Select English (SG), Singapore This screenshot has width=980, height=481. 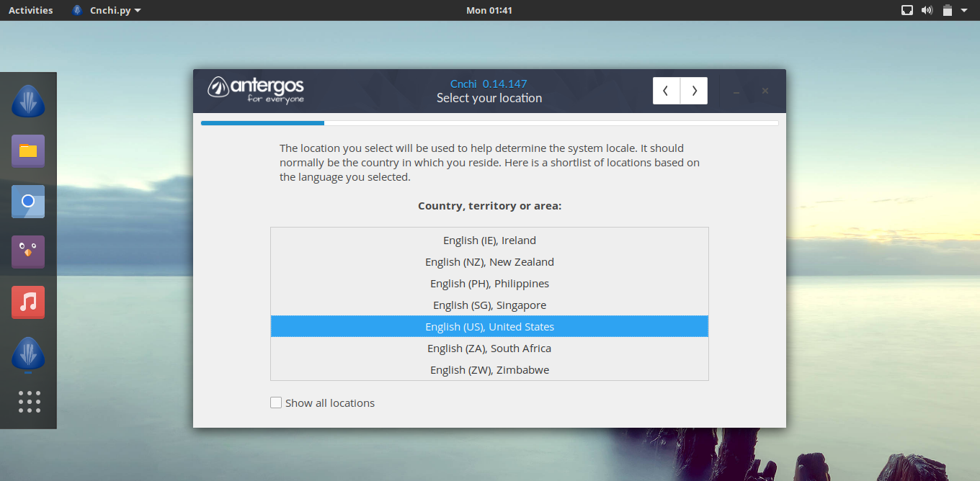[489, 305]
